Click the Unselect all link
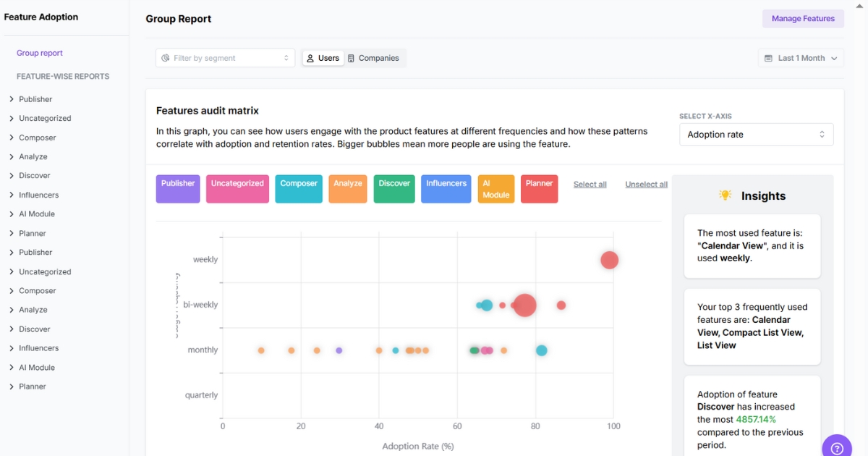868x456 pixels. (x=646, y=184)
